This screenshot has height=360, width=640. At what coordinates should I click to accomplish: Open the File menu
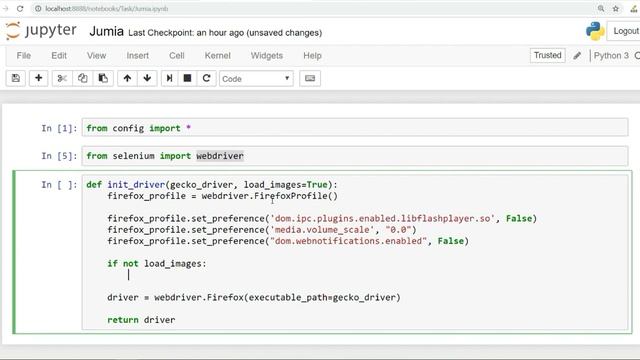(x=24, y=56)
